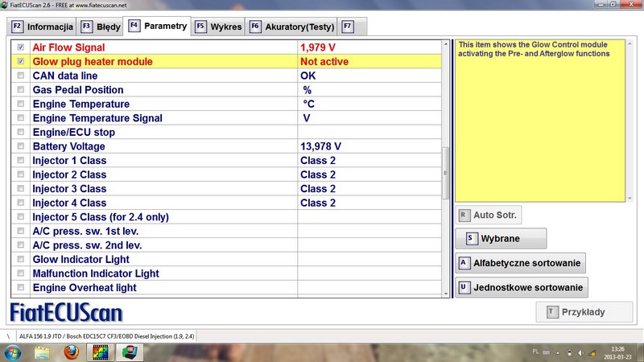Open Windows Start menu orb
The width and height of the screenshot is (644, 362).
coord(14,352)
